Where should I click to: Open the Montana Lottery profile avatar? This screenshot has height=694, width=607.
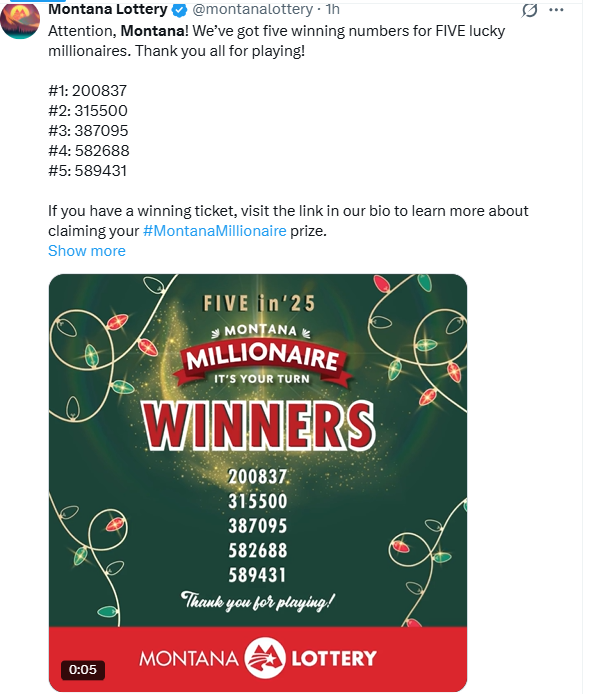click(20, 20)
